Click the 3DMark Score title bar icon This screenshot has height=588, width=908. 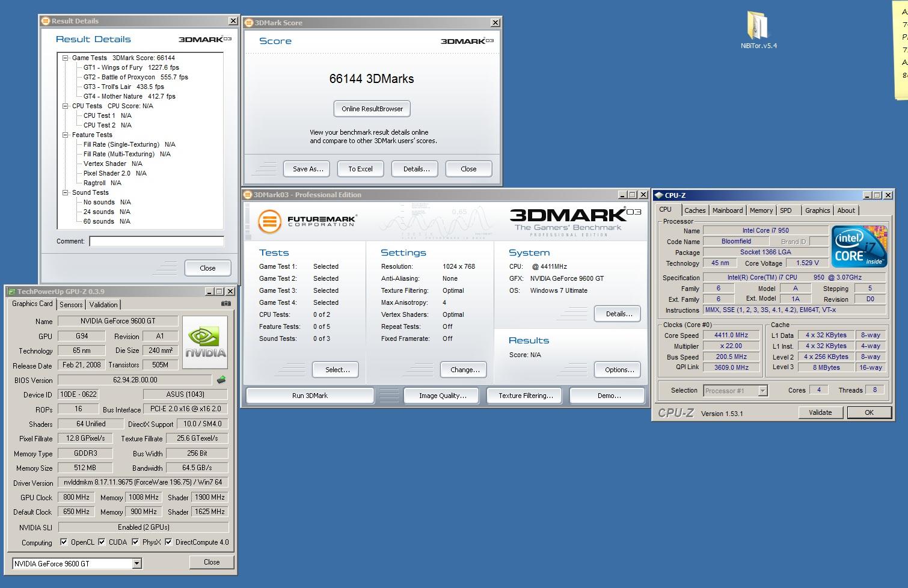click(249, 23)
